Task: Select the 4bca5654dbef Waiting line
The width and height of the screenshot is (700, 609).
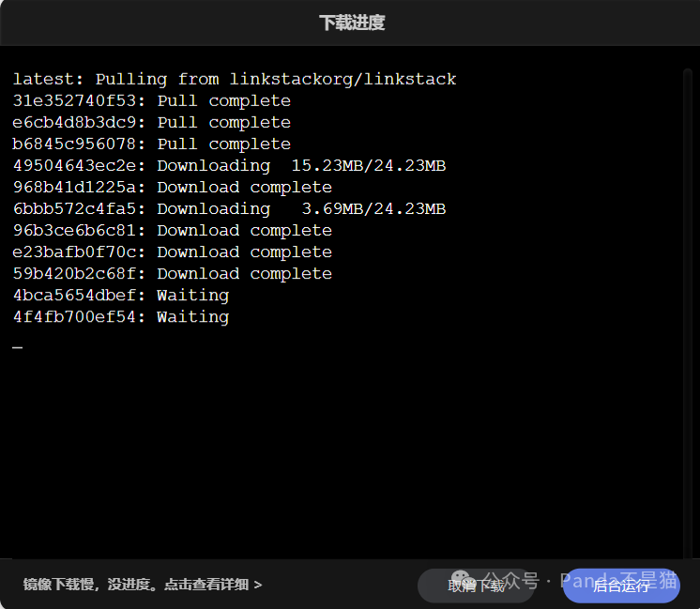Action: click(120, 296)
